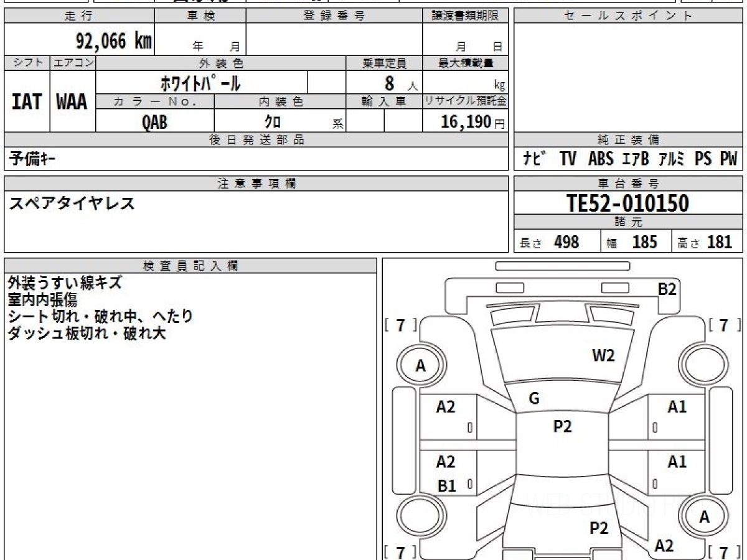The height and width of the screenshot is (560, 747).
Task: Select the 室内内張傷 inspector note
Action: click(42, 300)
